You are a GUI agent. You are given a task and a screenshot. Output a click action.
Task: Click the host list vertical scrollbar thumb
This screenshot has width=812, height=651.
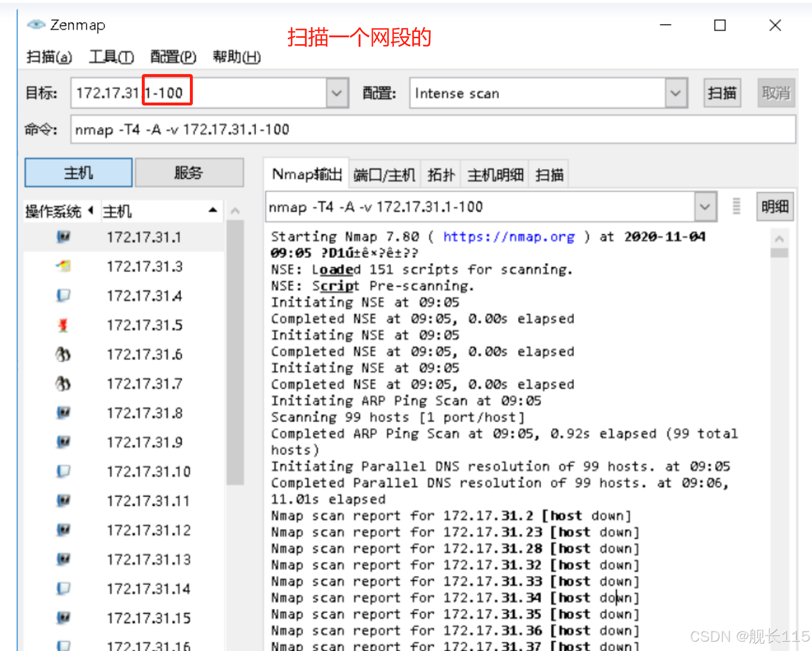click(236, 352)
